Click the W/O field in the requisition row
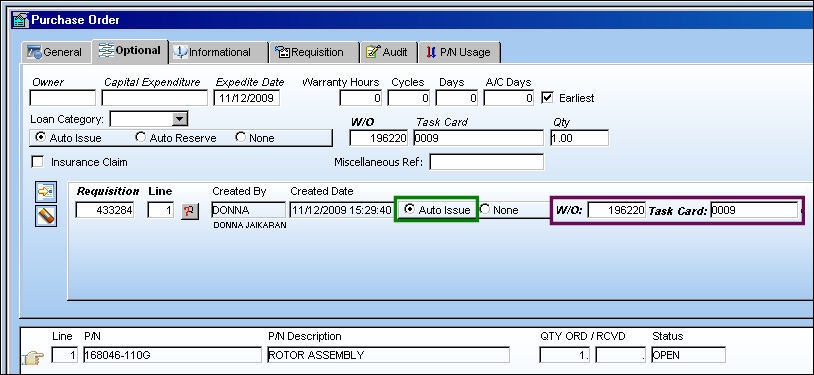The height and width of the screenshot is (375, 814). (x=617, y=210)
